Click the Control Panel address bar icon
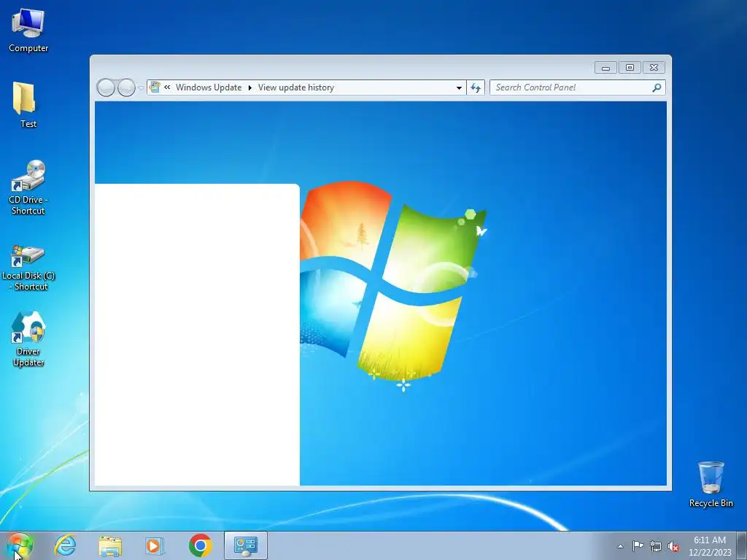This screenshot has height=560, width=747. pyautogui.click(x=155, y=87)
